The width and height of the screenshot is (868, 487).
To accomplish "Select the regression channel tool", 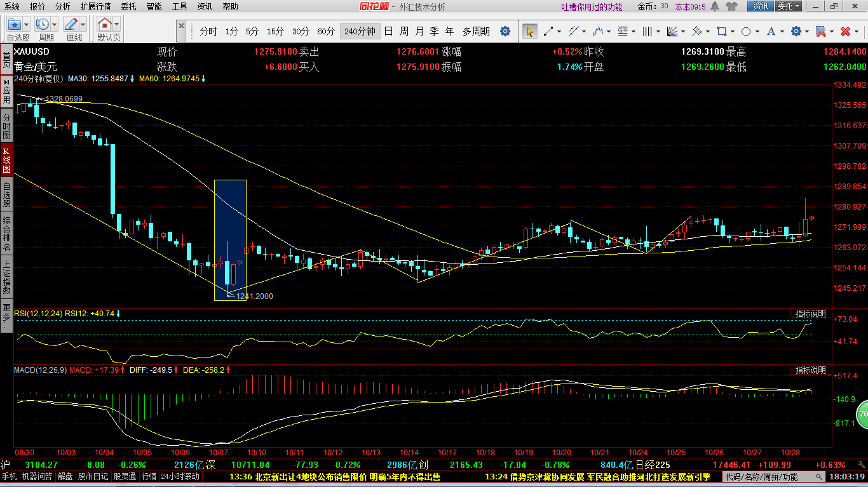I will pyautogui.click(x=697, y=31).
